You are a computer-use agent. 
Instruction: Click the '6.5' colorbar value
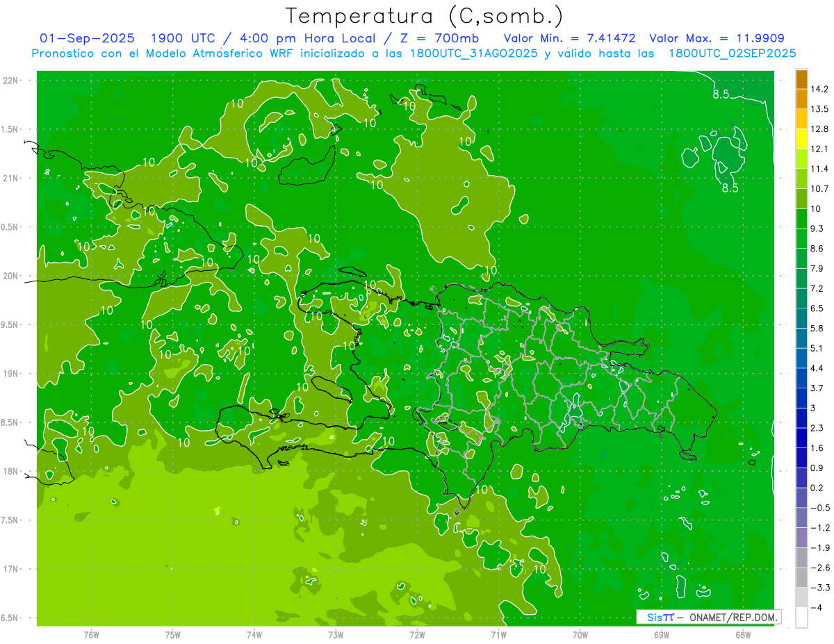pos(817,308)
